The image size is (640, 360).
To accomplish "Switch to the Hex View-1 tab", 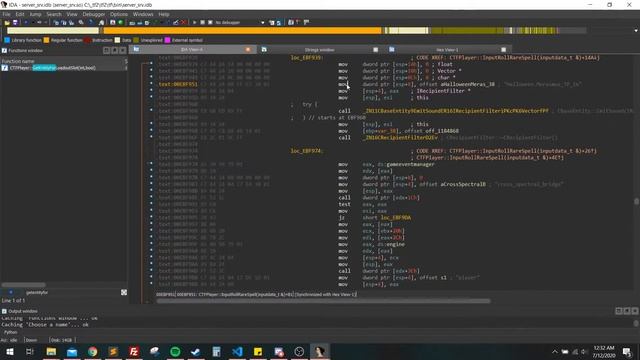I will (x=447, y=49).
